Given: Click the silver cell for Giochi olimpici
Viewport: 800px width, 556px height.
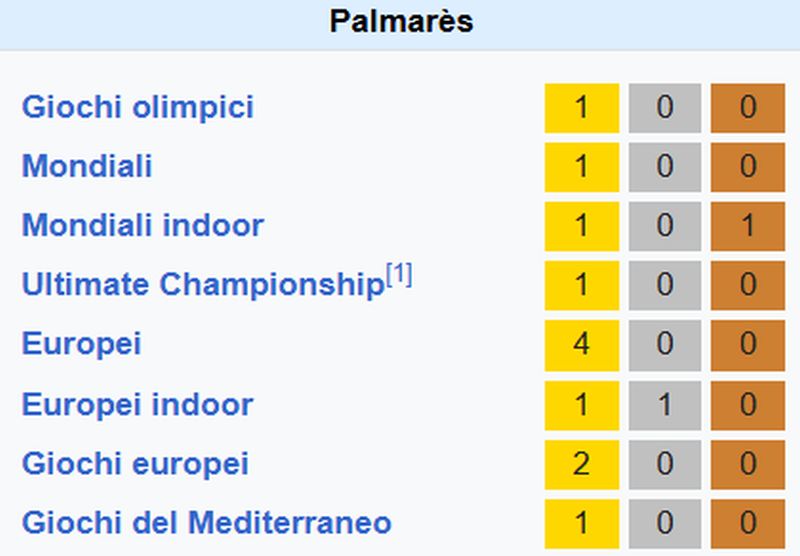Looking at the screenshot, I should coord(665,108).
